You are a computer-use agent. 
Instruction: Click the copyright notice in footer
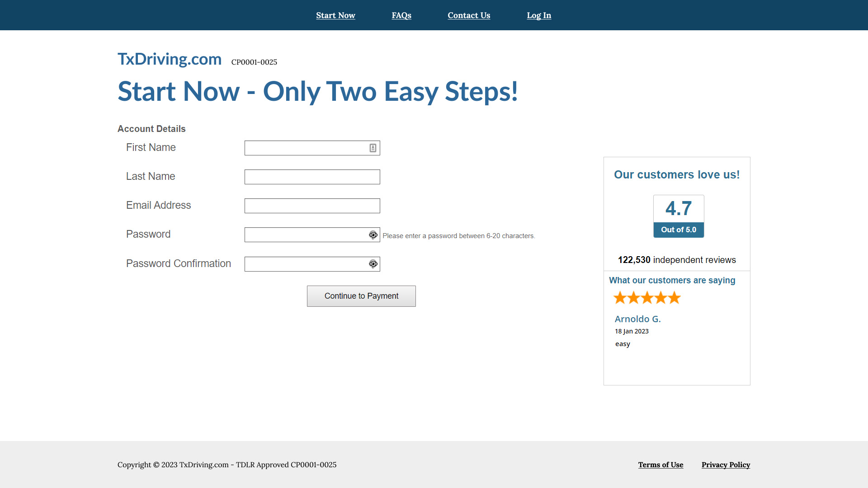(x=227, y=465)
